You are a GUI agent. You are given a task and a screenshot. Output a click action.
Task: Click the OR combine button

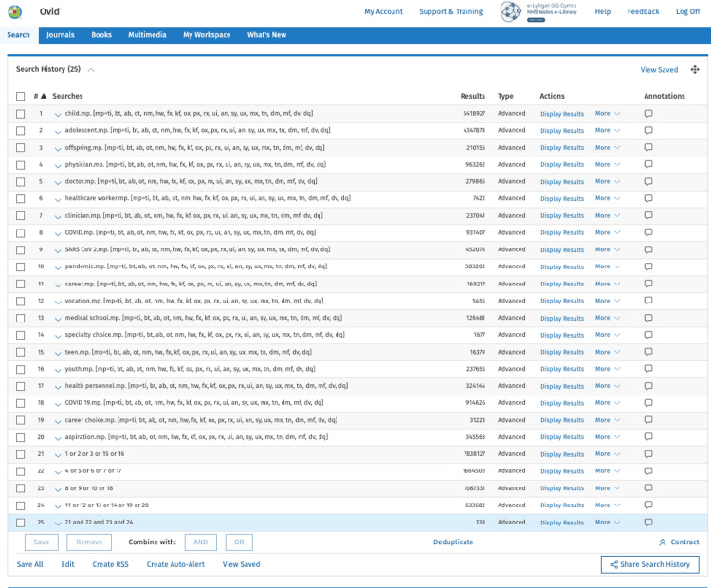pyautogui.click(x=239, y=542)
